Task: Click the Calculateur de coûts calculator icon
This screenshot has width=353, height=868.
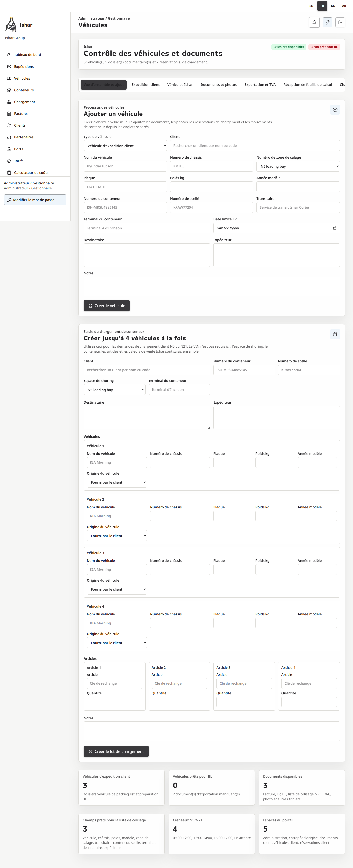Action: point(9,173)
